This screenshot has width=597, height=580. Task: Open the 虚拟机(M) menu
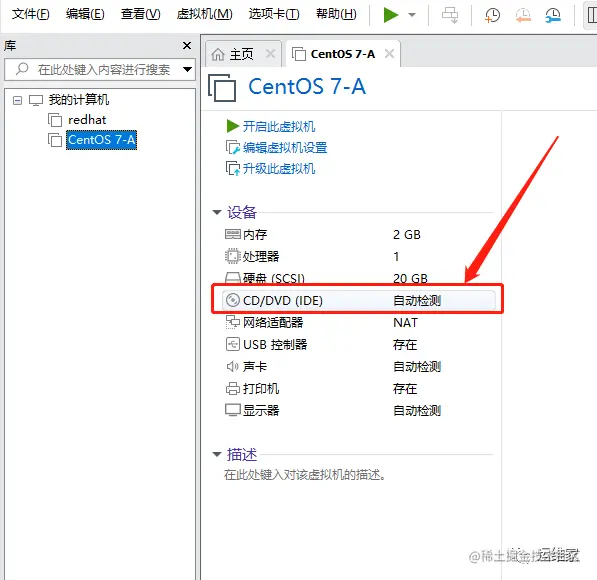click(204, 14)
